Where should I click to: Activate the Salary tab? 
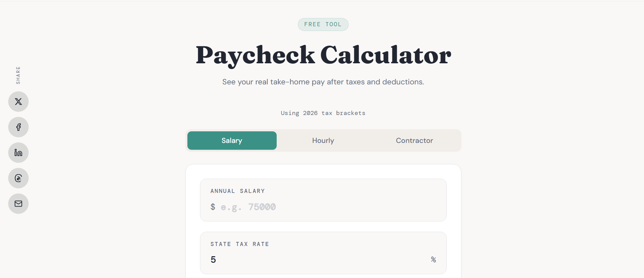pos(231,140)
